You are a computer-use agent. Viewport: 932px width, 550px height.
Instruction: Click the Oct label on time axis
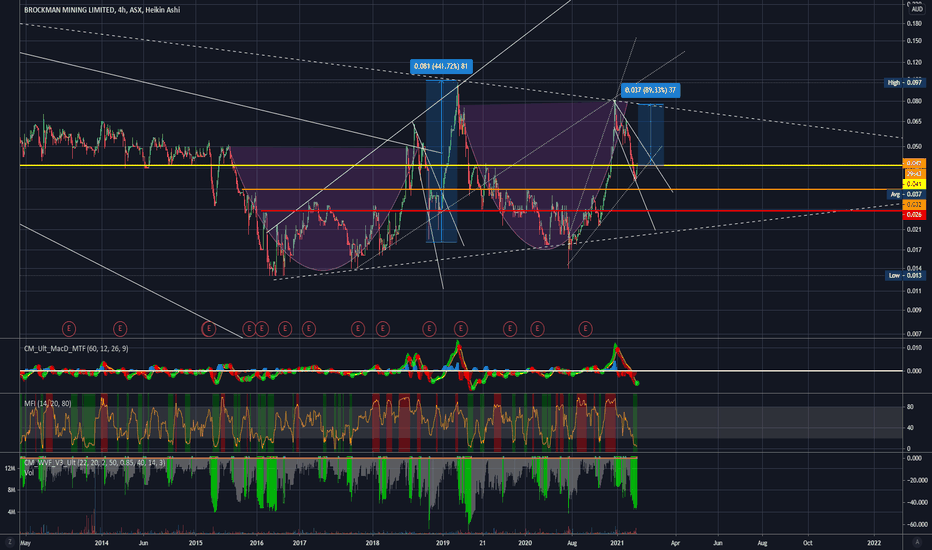807,543
